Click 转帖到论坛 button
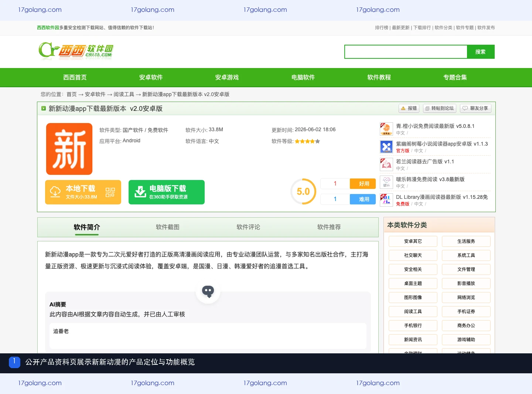532x394 pixels. point(440,108)
